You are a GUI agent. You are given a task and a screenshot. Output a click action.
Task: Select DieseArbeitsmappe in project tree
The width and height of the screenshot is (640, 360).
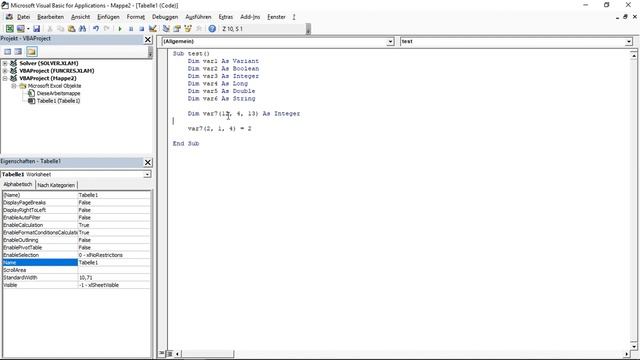(x=58, y=93)
